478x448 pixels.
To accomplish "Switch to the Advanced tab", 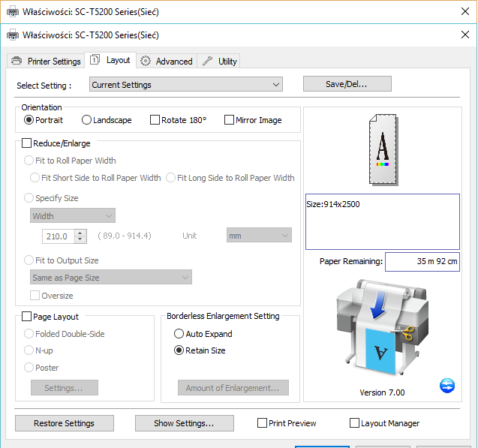I will point(167,62).
